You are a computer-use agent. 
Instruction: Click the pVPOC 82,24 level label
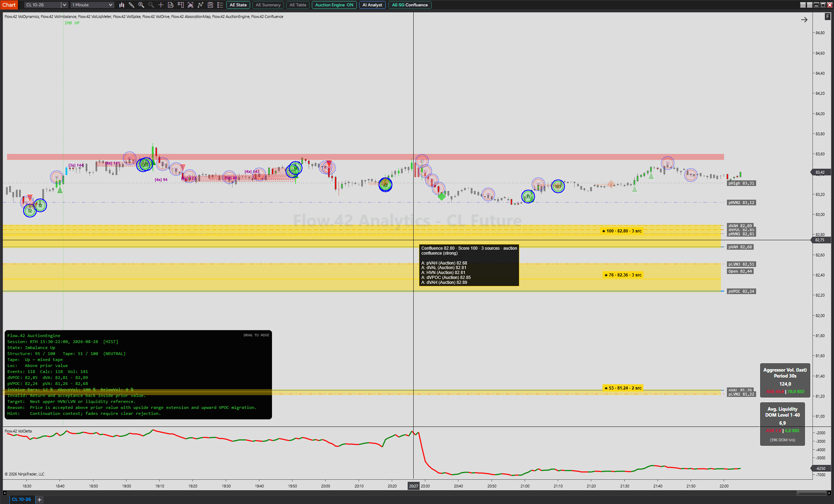(x=741, y=291)
